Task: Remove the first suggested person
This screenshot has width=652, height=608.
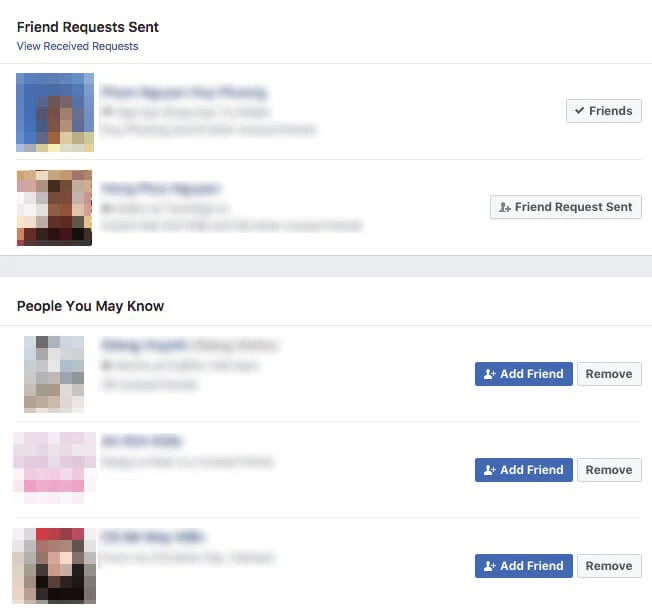Action: pyautogui.click(x=609, y=374)
